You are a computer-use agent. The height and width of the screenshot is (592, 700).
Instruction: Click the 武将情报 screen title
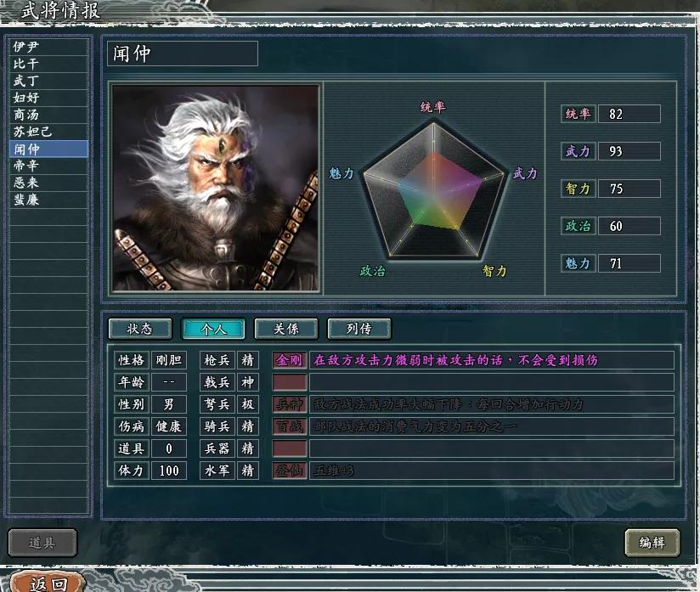pyautogui.click(x=60, y=11)
